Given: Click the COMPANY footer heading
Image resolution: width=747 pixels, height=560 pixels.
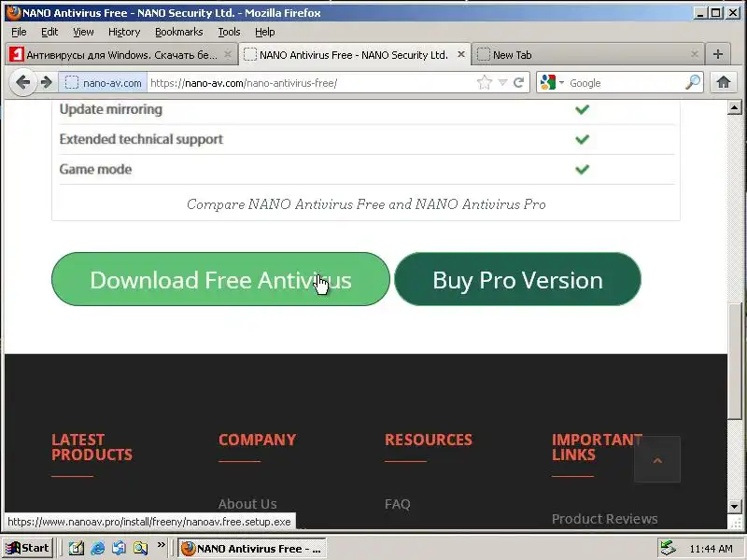Looking at the screenshot, I should pos(258,440).
